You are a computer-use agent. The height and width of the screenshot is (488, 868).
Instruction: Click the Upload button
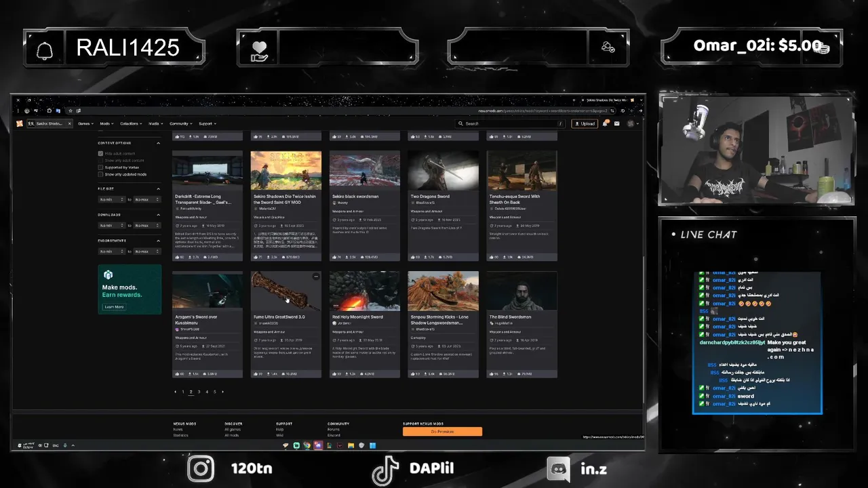tap(585, 123)
